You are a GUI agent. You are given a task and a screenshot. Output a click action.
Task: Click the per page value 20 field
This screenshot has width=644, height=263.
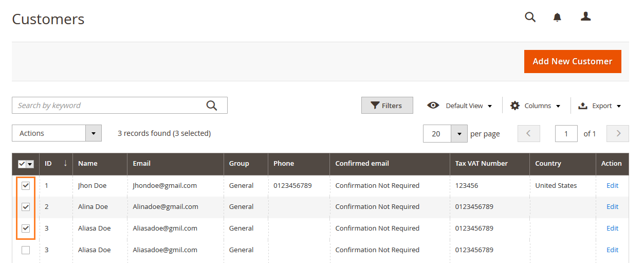(437, 133)
